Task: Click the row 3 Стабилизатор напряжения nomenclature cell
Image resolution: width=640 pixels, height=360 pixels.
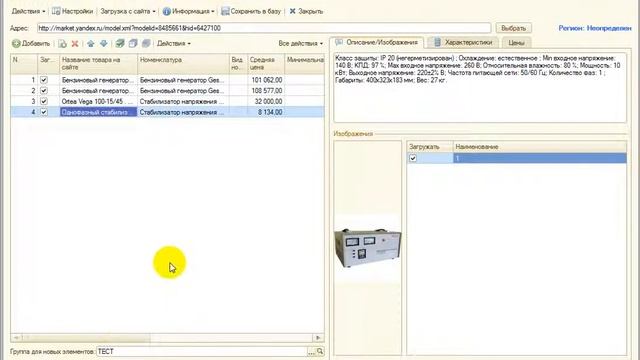Action: coord(183,101)
